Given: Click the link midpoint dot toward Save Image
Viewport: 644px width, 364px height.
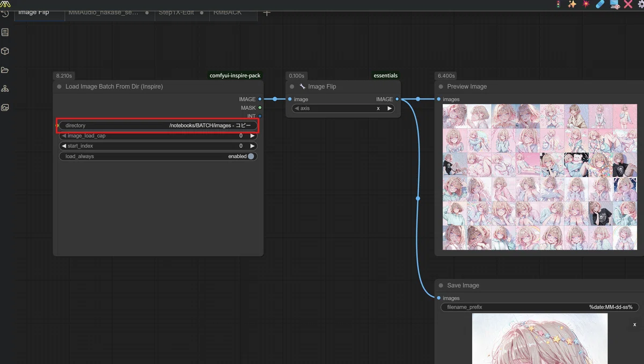Looking at the screenshot, I should click(x=418, y=199).
